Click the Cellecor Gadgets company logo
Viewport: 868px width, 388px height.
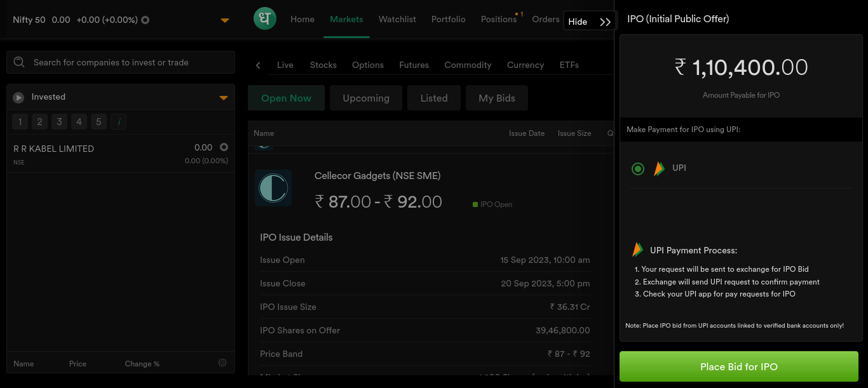click(273, 188)
